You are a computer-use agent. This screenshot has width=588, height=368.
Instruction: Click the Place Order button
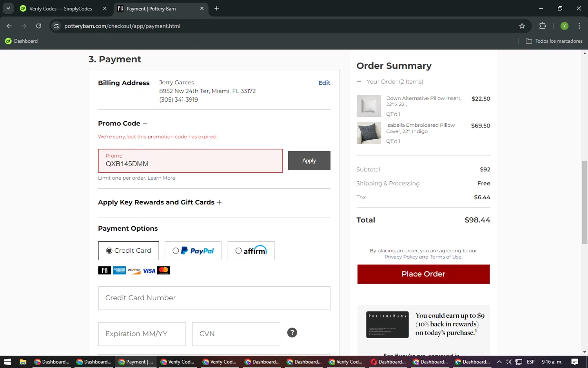[423, 274]
